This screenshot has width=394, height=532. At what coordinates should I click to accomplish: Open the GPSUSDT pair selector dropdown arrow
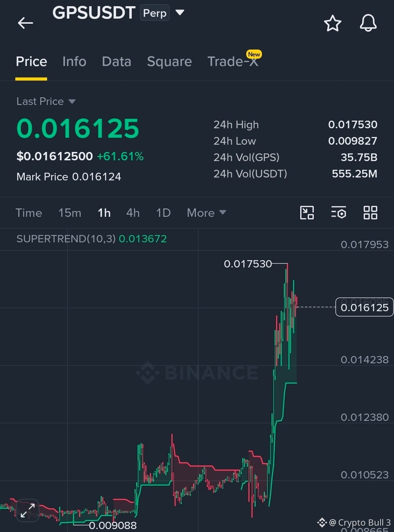click(179, 12)
